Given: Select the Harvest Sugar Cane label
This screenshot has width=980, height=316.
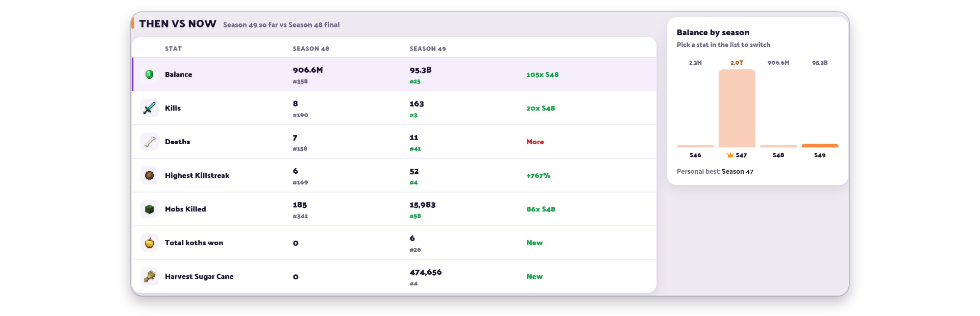Looking at the screenshot, I should [x=199, y=276].
